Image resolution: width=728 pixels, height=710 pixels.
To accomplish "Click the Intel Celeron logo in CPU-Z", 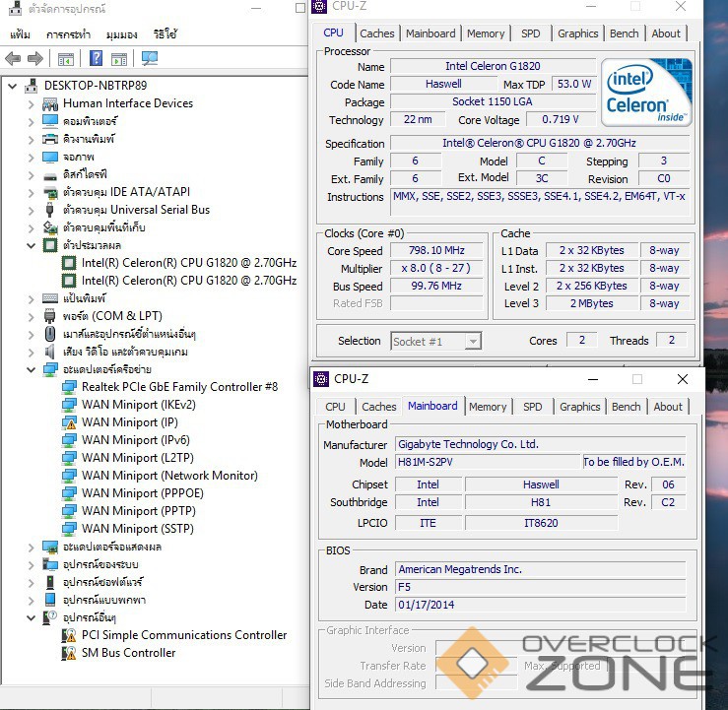I will click(x=646, y=93).
